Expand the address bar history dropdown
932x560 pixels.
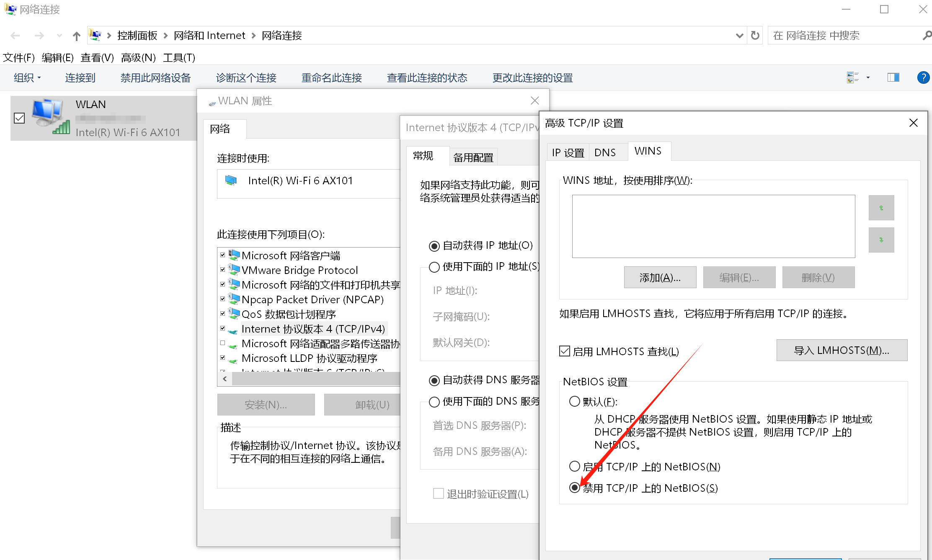739,36
